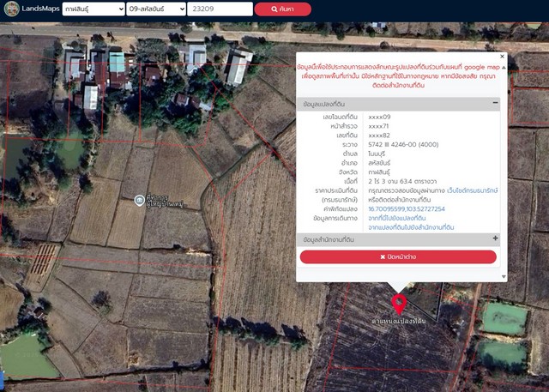Screen dimensions: 549x392
Task: Select the area value 2 ไร่ 3 งาน 63.4 ตารางวา
Action: 402,181
